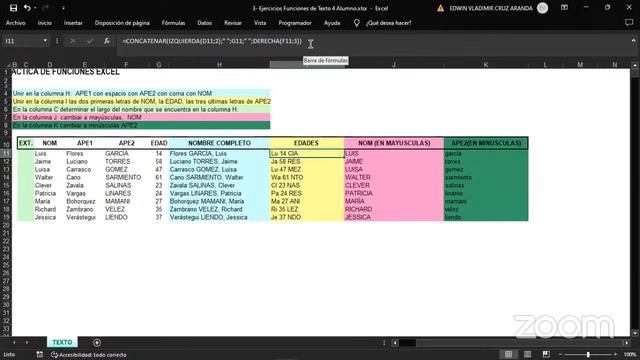Viewport: 640px width, 360px height.
Task: Switch to Page Layout view icon
Action: tap(527, 354)
